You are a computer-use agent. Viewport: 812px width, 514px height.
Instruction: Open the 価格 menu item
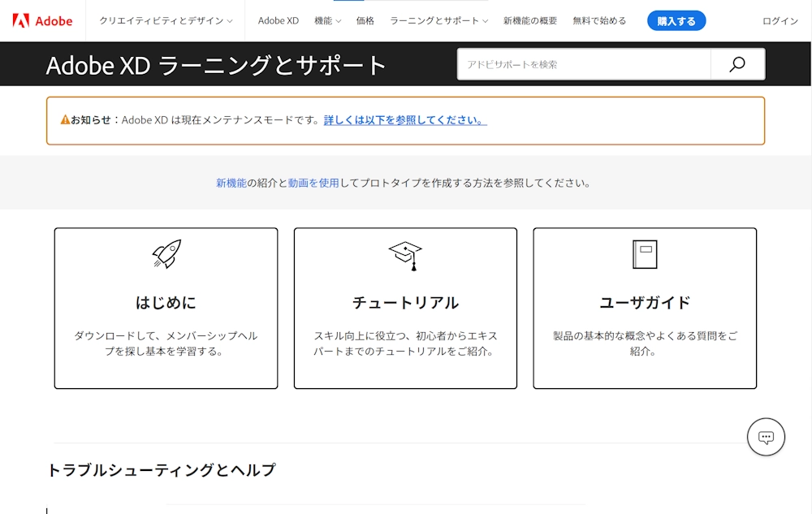coord(365,21)
